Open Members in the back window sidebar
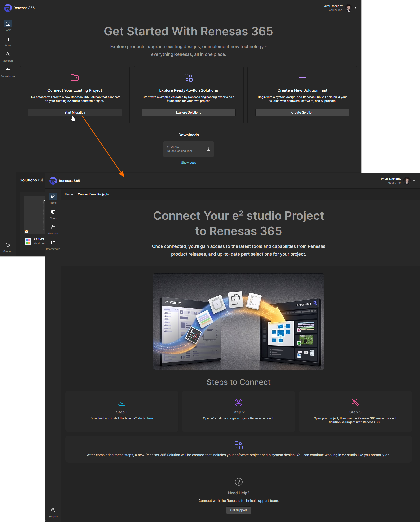Viewport: 420px width, 522px height. tap(8, 57)
